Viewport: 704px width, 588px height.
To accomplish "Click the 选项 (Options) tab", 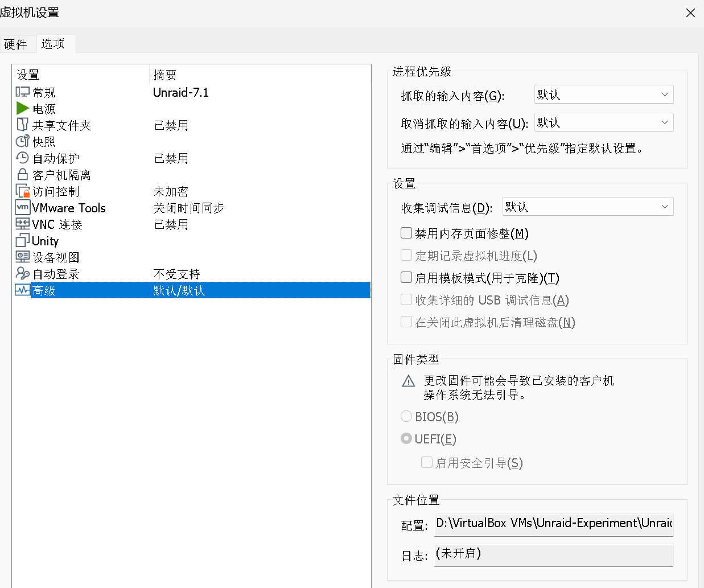I will pos(53,44).
